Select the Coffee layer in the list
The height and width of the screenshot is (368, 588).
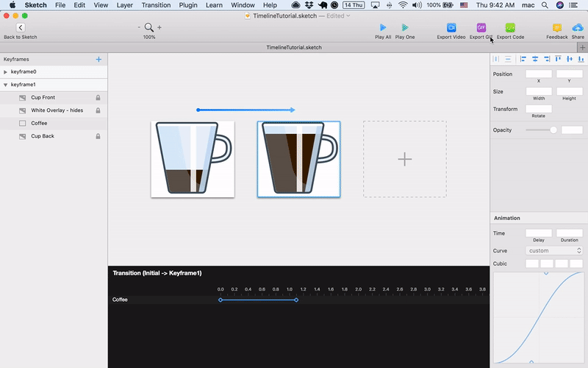(x=39, y=123)
